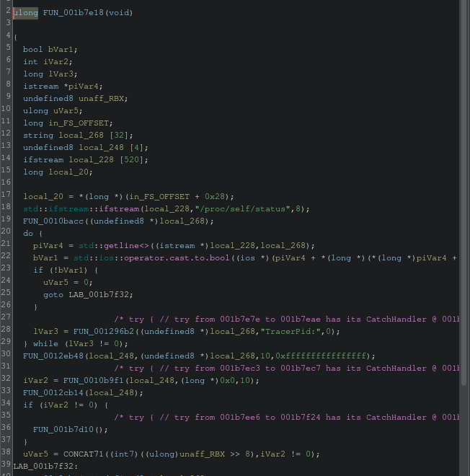Select local_228 in the ifstream declaration
This screenshot has width=470, height=476.
pyautogui.click(x=91, y=159)
